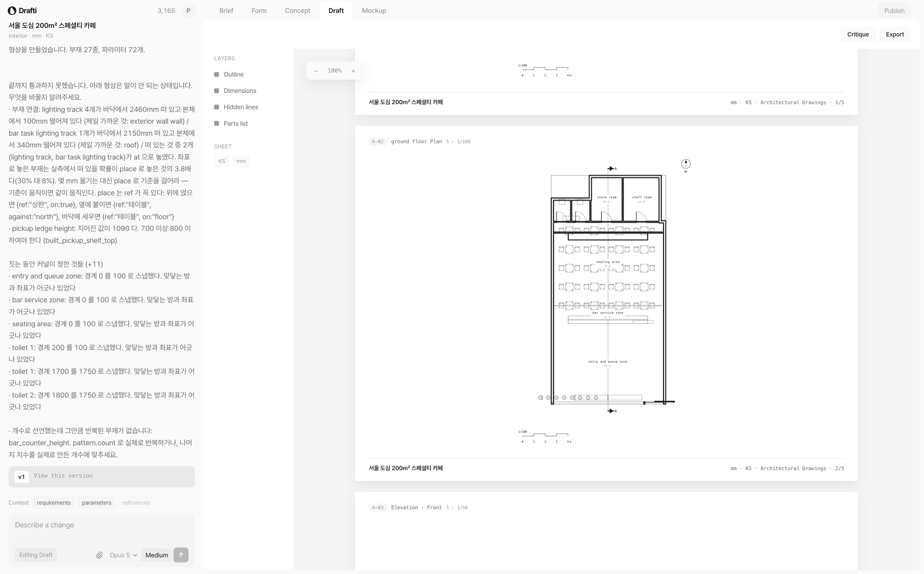The width and height of the screenshot is (924, 574).
Task: Toggle the Parts list layer
Action: 231,123
